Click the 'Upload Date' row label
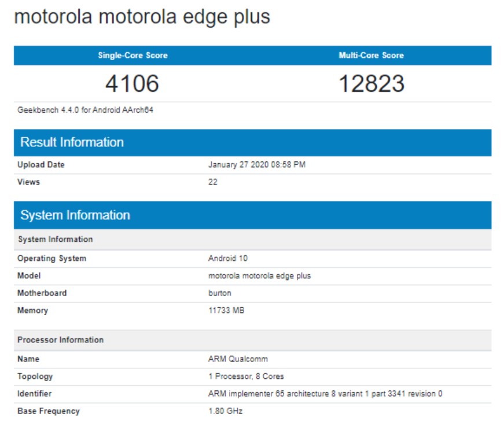 click(41, 165)
